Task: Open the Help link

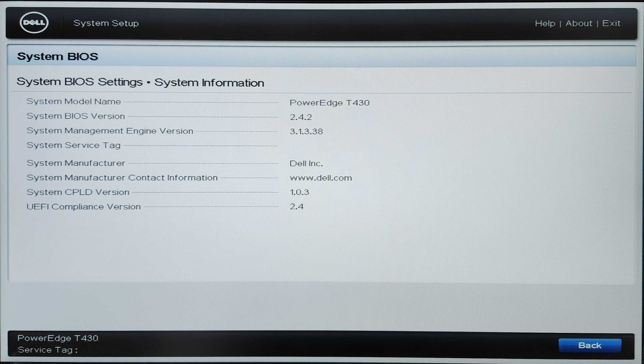Action: 545,23
